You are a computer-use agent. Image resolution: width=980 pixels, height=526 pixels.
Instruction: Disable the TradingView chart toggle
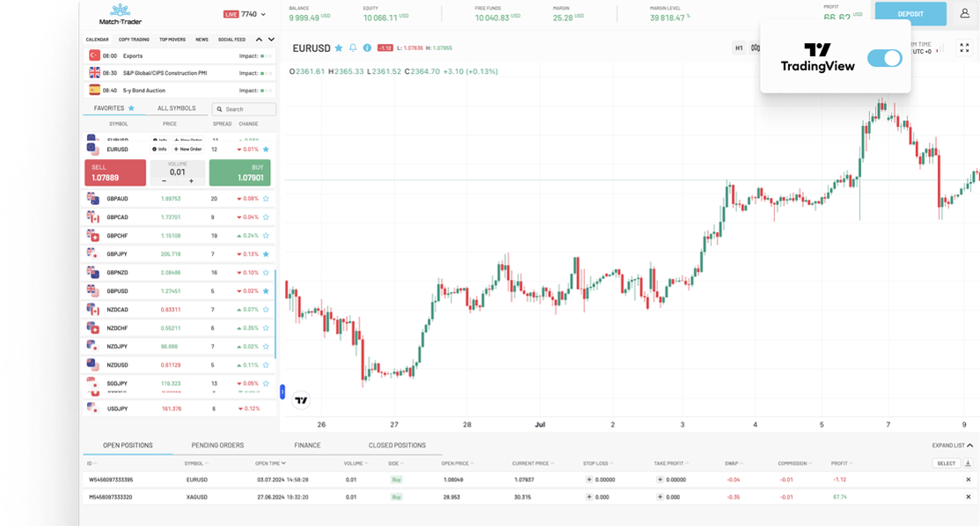884,58
